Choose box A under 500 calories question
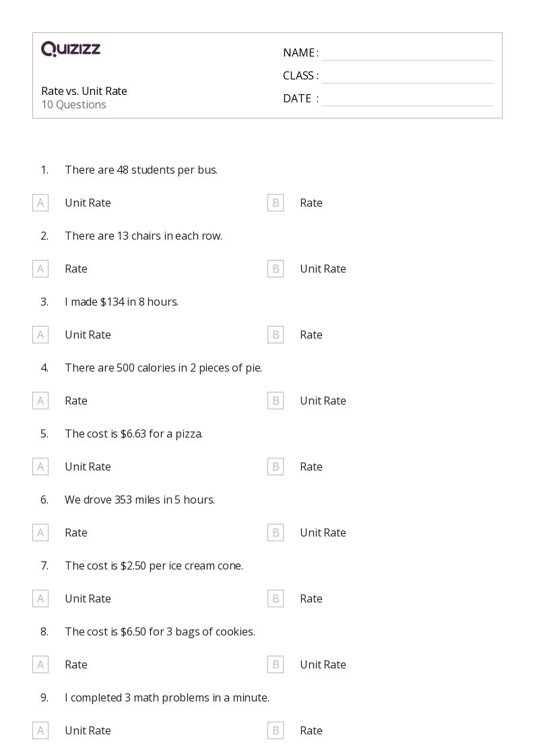This screenshot has height=756, width=535. point(40,401)
